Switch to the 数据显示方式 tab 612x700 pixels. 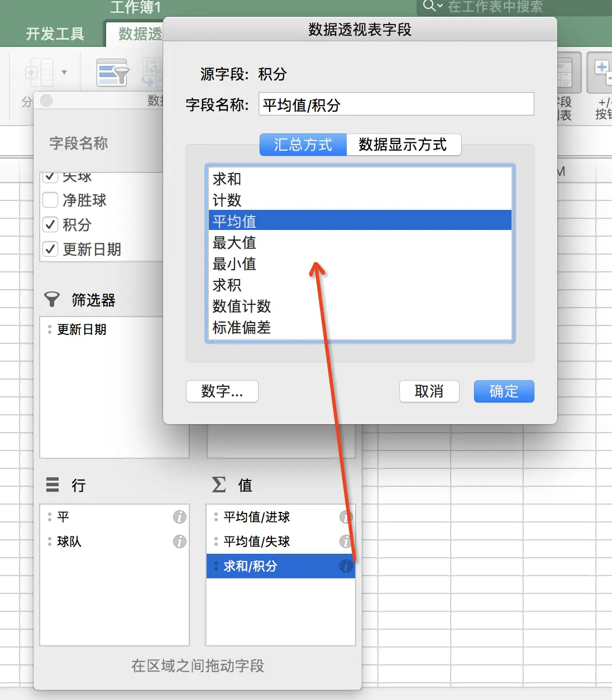404,145
